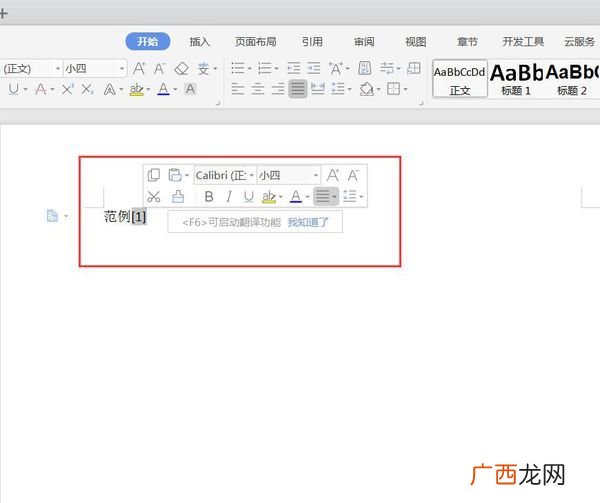Switch to 引用 tab
Image resolution: width=600 pixels, height=503 pixels.
pyautogui.click(x=312, y=41)
